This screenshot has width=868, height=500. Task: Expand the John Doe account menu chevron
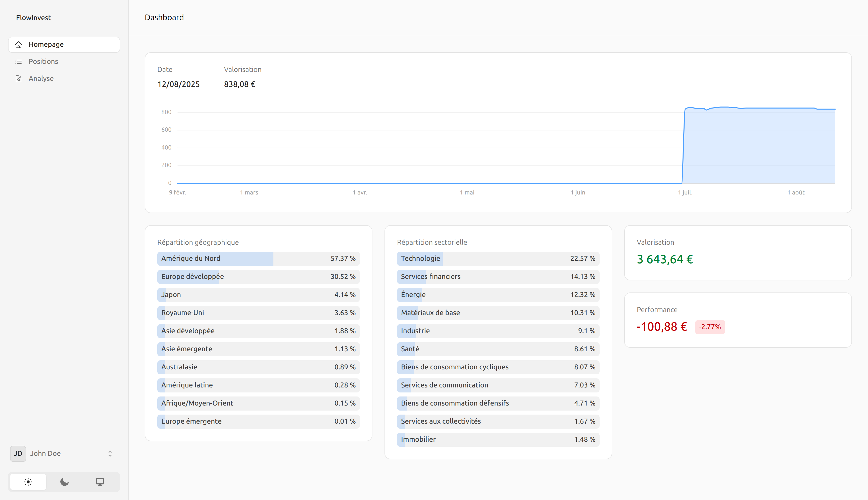110,454
